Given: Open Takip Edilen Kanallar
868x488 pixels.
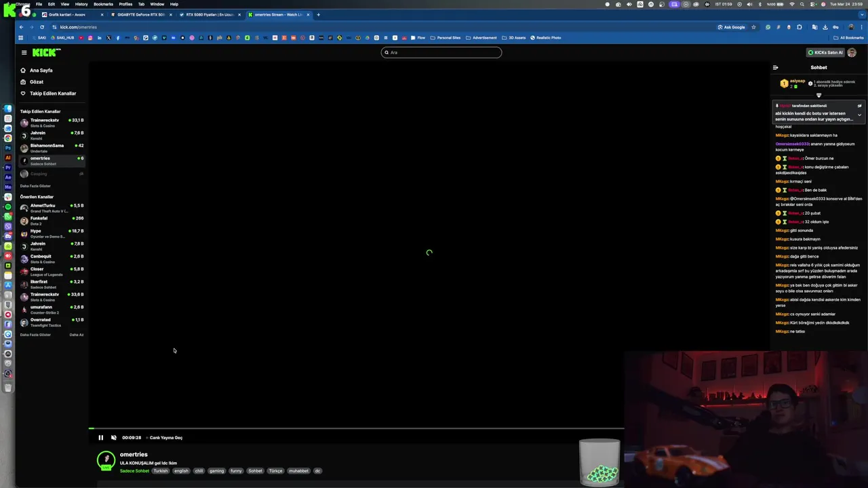Looking at the screenshot, I should (x=53, y=94).
